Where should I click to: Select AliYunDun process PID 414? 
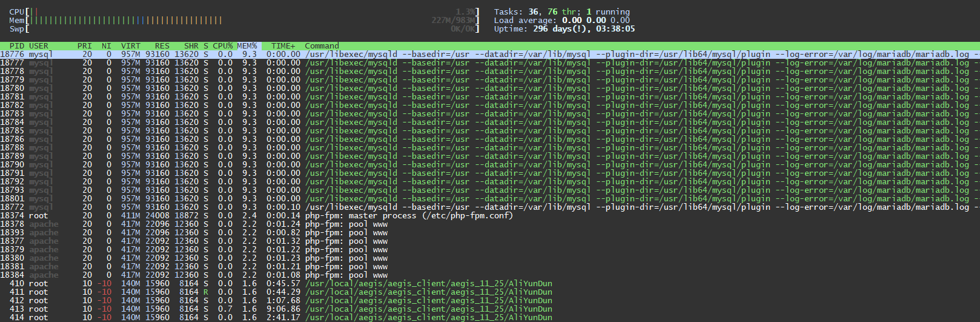[276, 318]
